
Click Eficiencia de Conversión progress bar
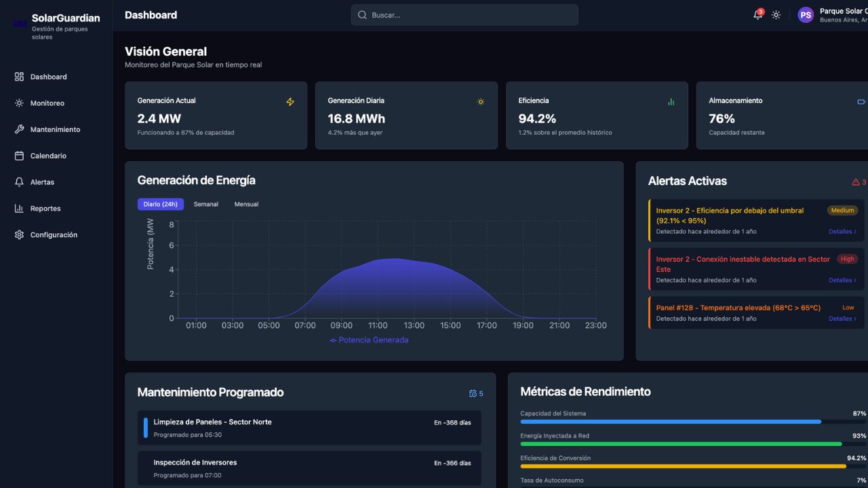(x=693, y=466)
